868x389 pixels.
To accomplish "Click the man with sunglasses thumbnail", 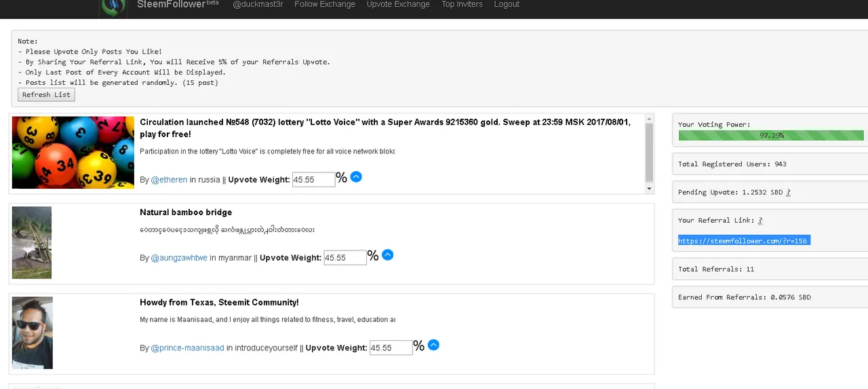I will (x=33, y=333).
